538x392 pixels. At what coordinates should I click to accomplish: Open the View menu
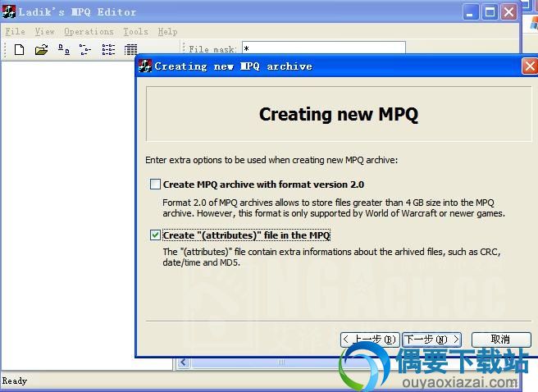tap(44, 31)
